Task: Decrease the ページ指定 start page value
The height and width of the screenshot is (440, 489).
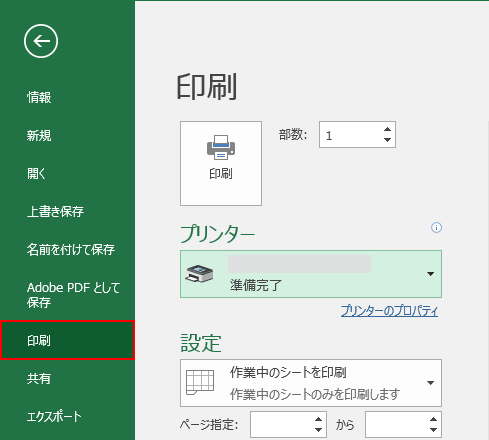Action: (318, 430)
